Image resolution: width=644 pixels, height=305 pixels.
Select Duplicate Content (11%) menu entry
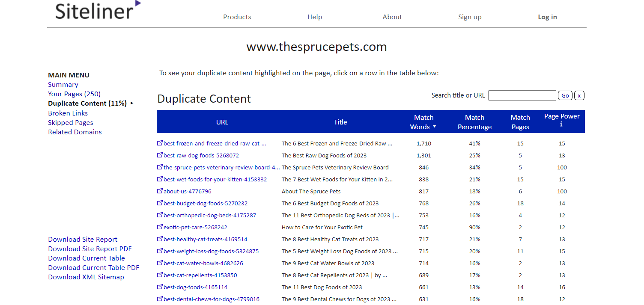pyautogui.click(x=87, y=104)
